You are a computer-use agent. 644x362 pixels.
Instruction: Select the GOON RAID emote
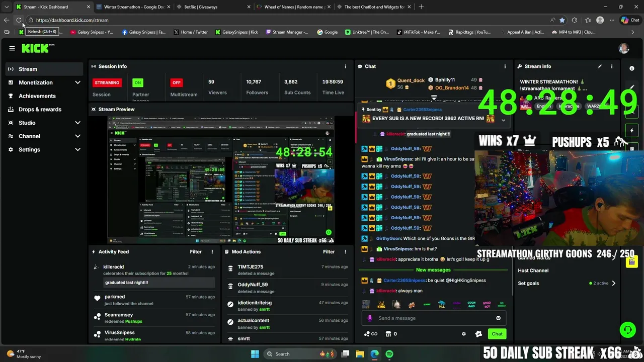(471, 305)
